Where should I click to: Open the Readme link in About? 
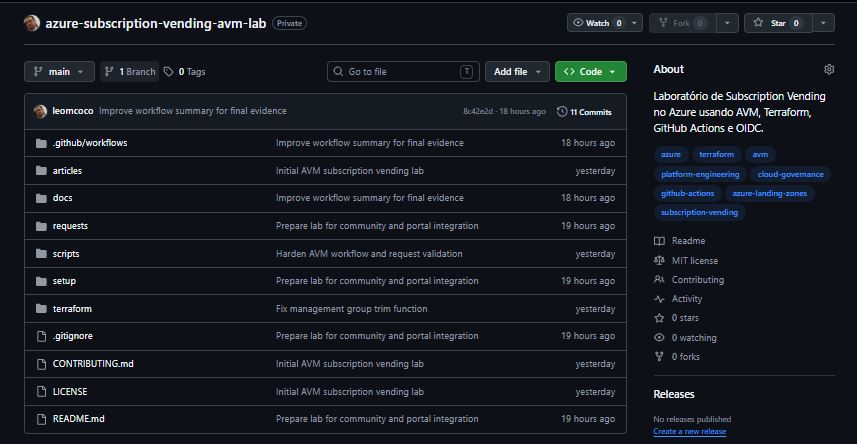688,241
